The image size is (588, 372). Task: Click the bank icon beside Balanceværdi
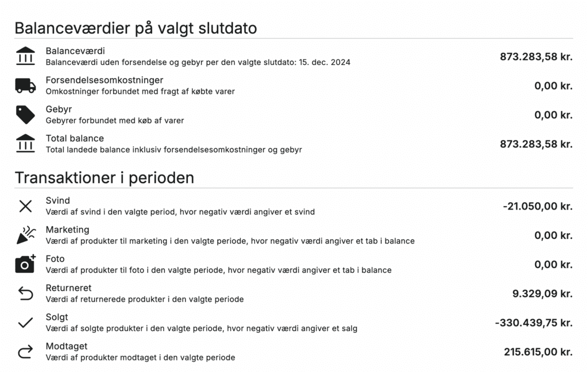pos(25,56)
